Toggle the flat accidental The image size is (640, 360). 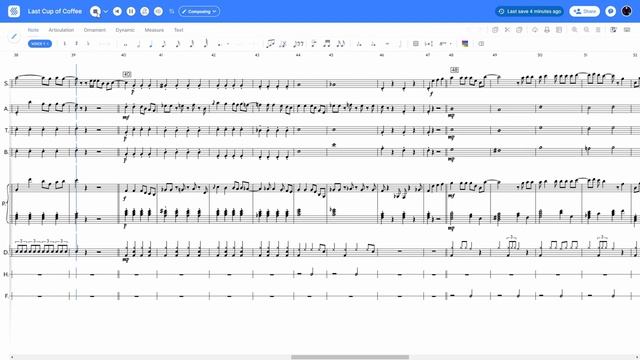click(88, 44)
